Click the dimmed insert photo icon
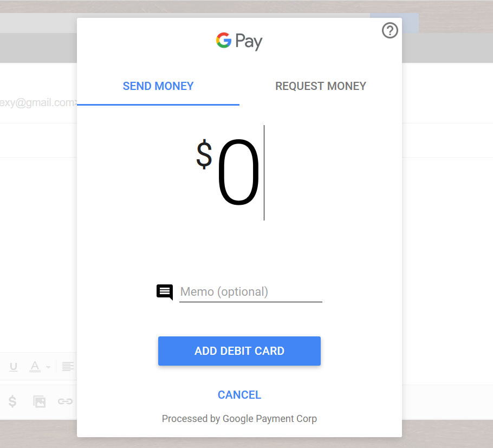This screenshot has height=448, width=493. tap(40, 401)
